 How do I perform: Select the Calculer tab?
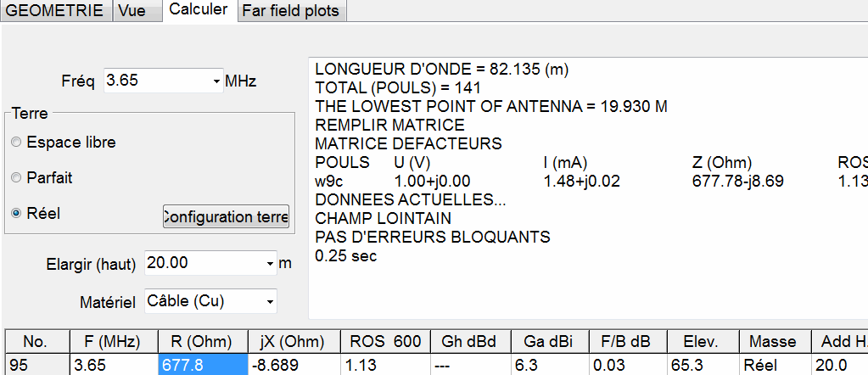(199, 9)
